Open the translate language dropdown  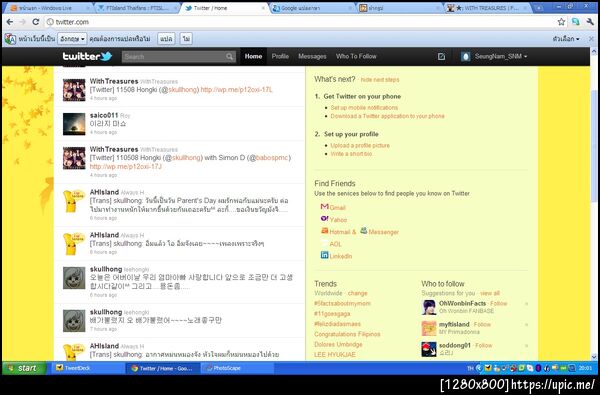[72, 39]
